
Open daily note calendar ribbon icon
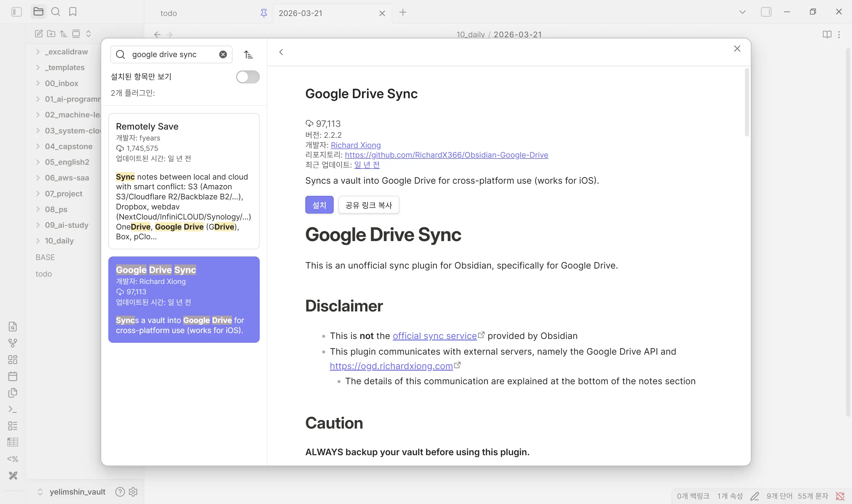pos(12,376)
